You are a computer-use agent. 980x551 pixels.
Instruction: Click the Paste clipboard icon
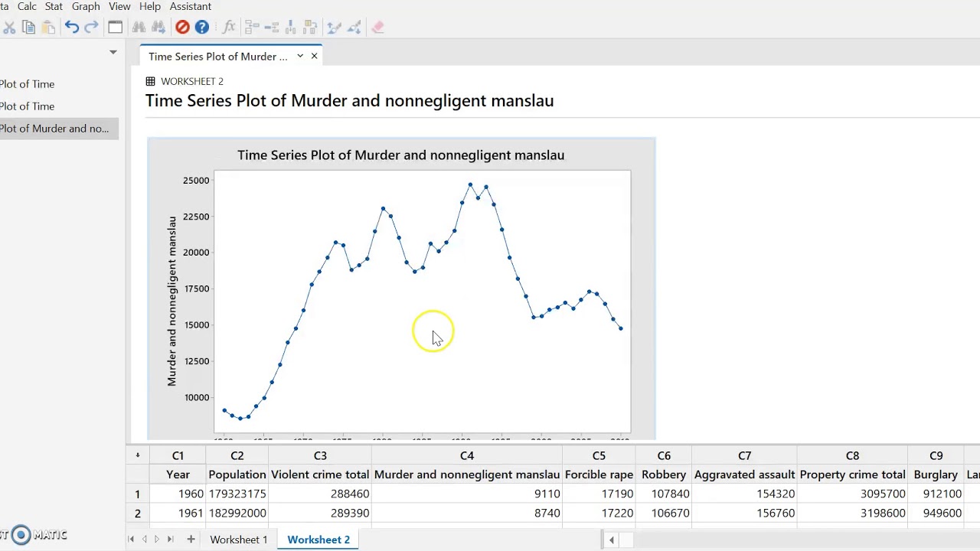[48, 28]
